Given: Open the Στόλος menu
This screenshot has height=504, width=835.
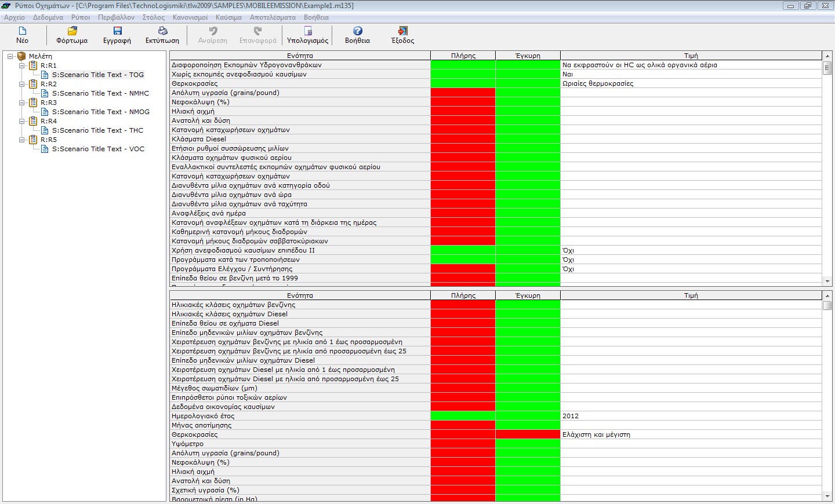Looking at the screenshot, I should [x=154, y=17].
